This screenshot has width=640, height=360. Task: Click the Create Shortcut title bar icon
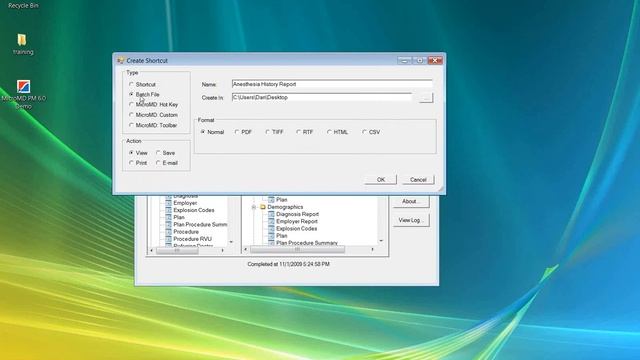(x=120, y=60)
